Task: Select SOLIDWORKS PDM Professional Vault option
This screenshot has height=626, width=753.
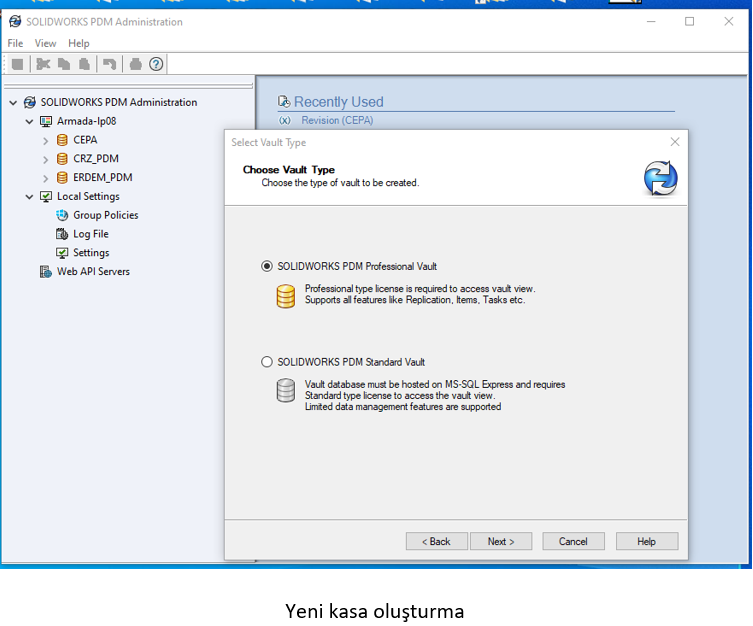Action: (266, 266)
